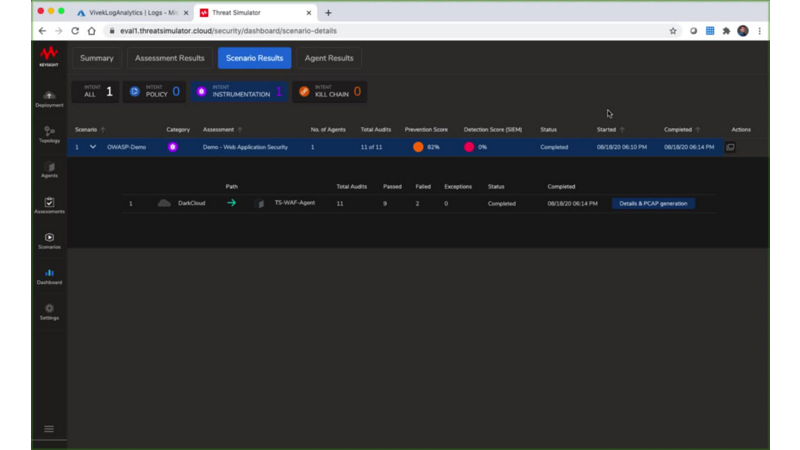Filter by Intent All
Image resolution: width=800 pixels, height=450 pixels.
coord(95,92)
